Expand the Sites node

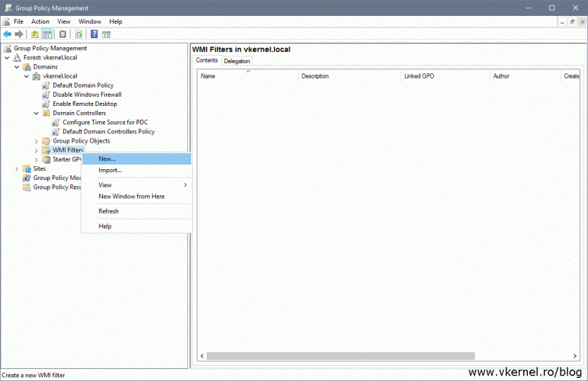click(x=17, y=169)
